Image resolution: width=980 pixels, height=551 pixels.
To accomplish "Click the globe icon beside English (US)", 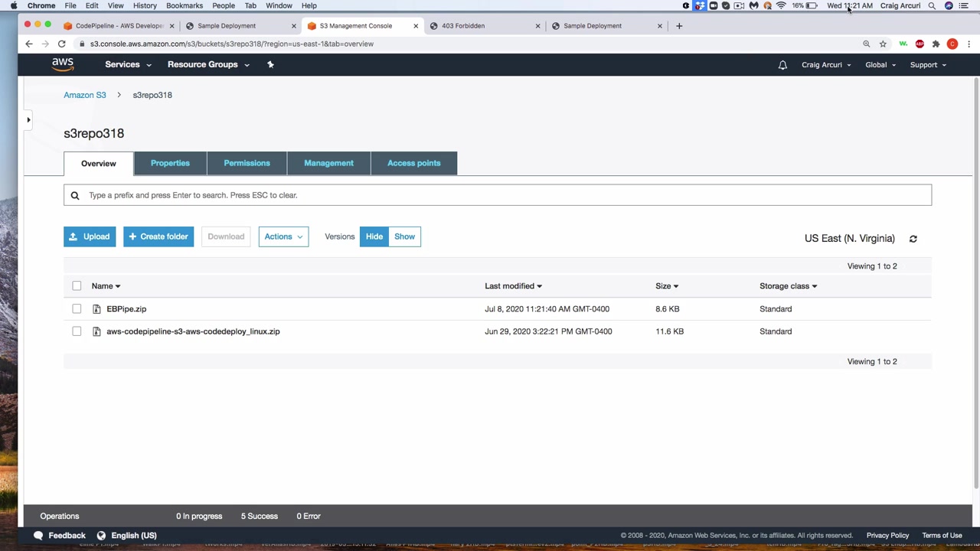I will 101,536.
